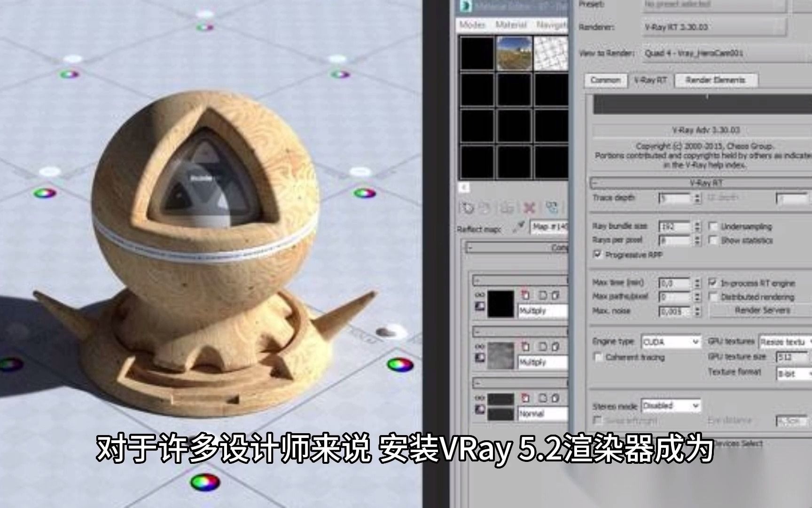Click the copy icon beside the Normal map slot
This screenshot has width=812, height=508.
pos(543,398)
